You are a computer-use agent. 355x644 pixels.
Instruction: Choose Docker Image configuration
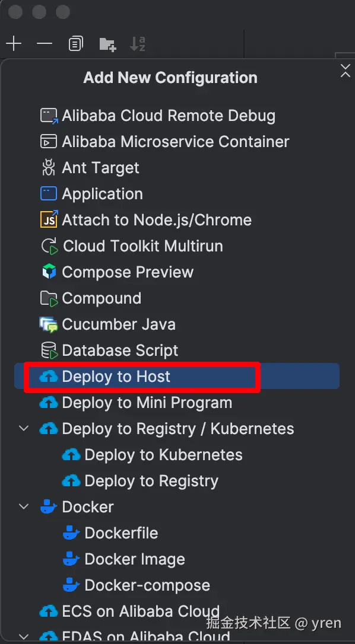135,559
